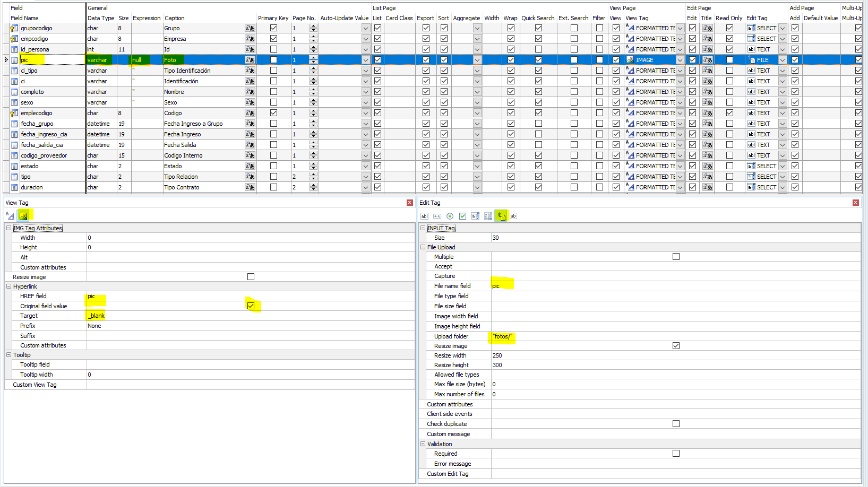This screenshot has height=487, width=868.
Task: Select the Image view tag icon
Action: [x=23, y=215]
